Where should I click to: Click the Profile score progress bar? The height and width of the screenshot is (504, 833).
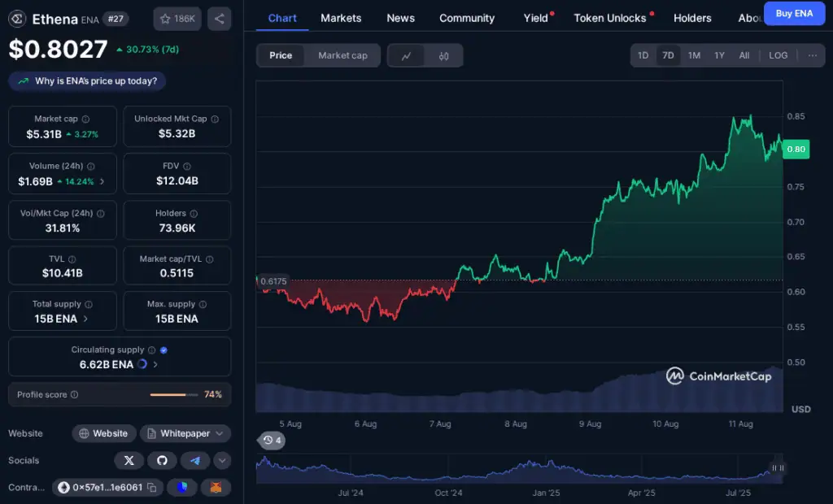(x=174, y=394)
